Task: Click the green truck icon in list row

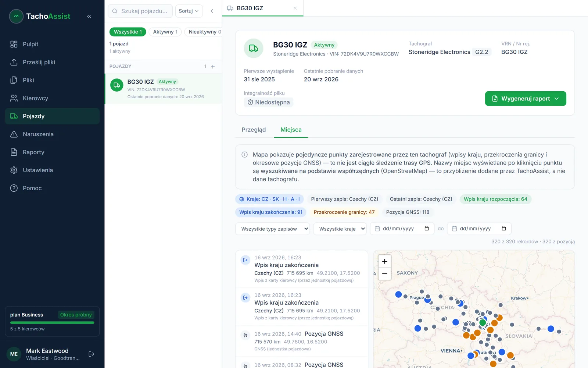Action: [x=117, y=85]
